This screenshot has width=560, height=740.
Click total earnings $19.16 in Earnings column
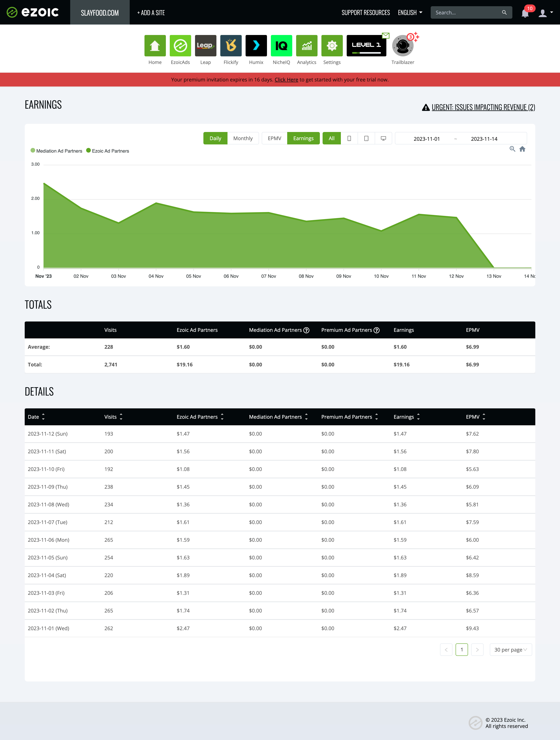(x=401, y=365)
